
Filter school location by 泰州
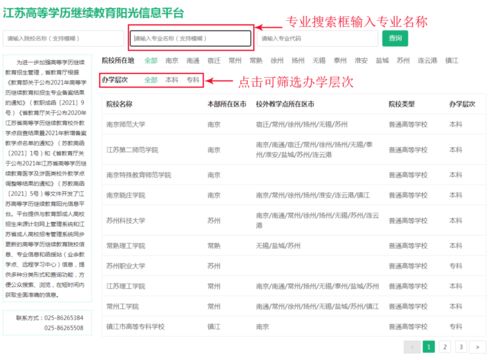[x=340, y=60]
